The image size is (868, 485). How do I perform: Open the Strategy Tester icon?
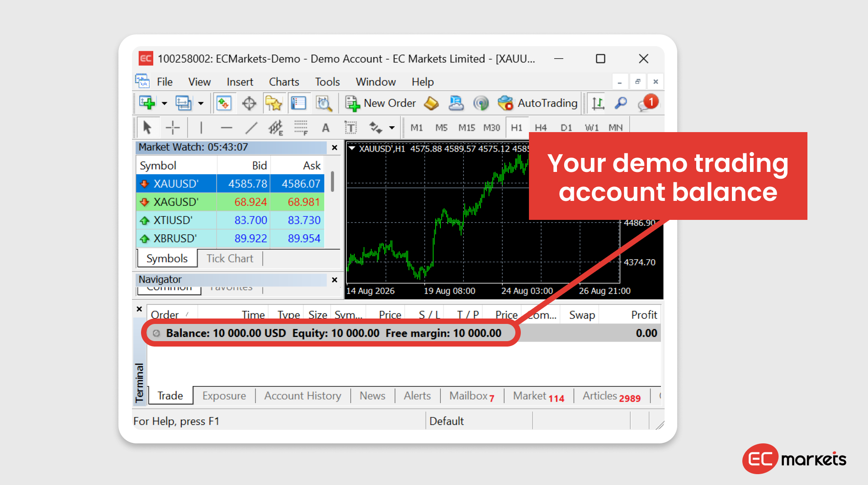(324, 103)
